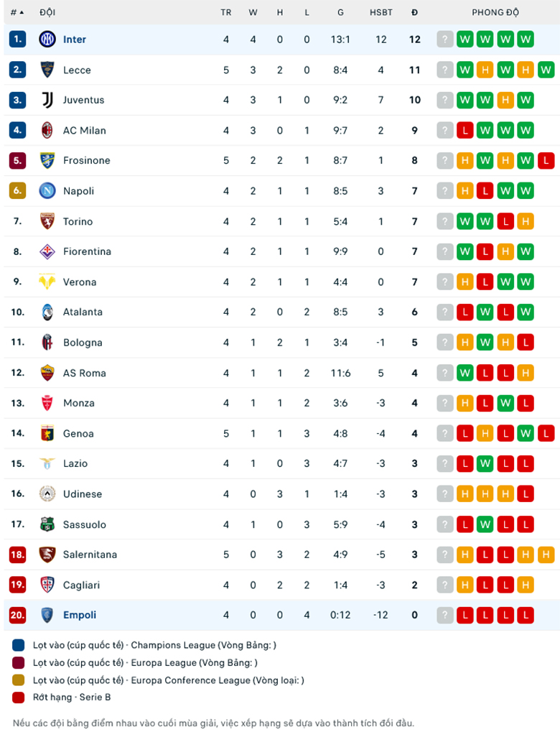Toggle Empoli's upcoming match indicator

click(x=446, y=615)
